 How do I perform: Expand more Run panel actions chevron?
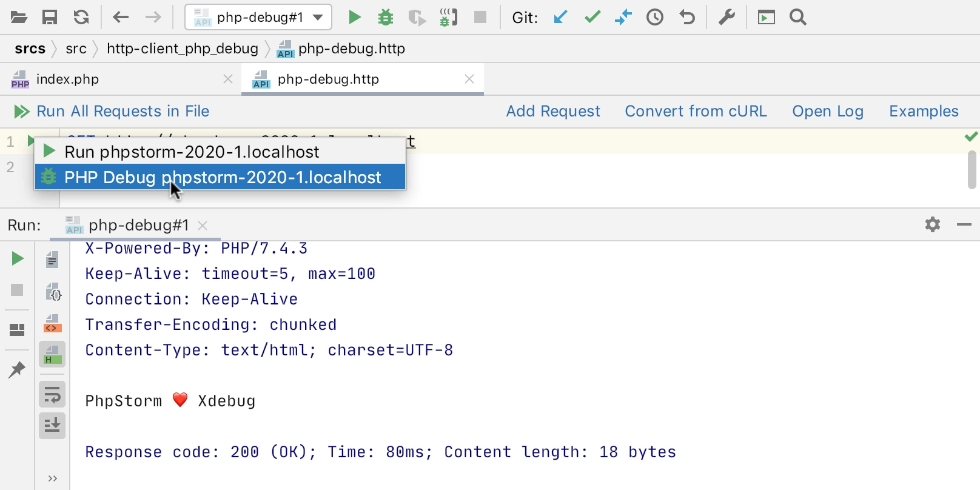click(x=53, y=478)
